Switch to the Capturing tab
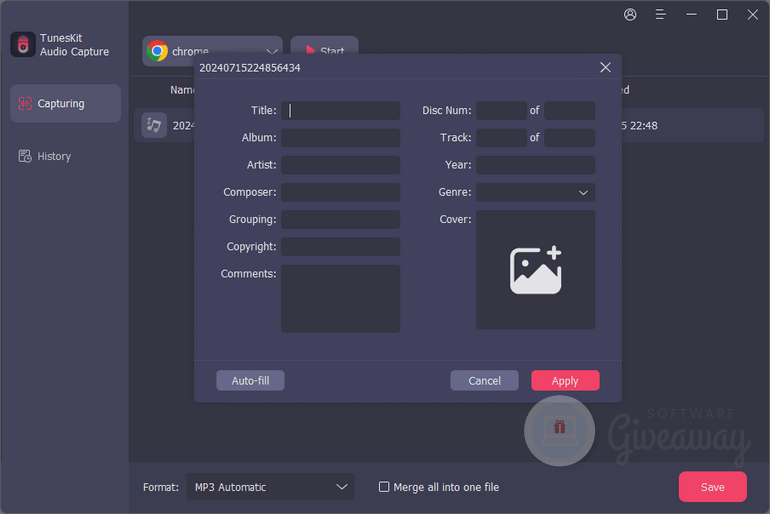The height and width of the screenshot is (514, 770). click(65, 104)
